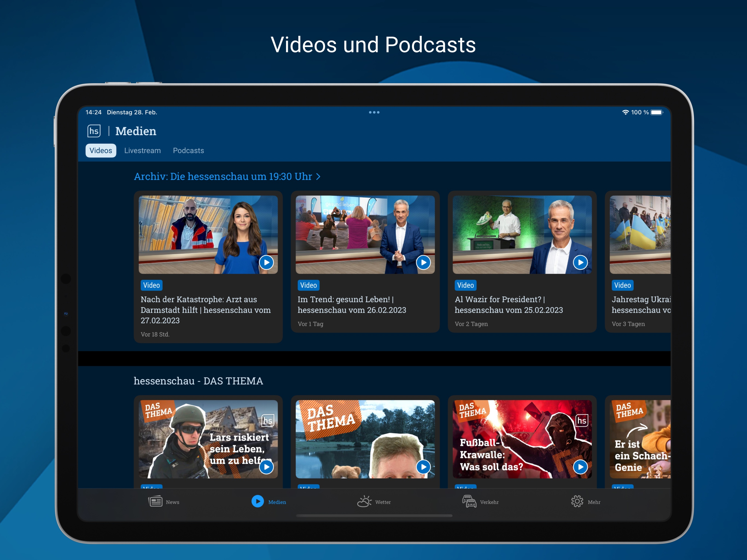Click the 'Jahrestag Ukrai' card title

point(641,305)
